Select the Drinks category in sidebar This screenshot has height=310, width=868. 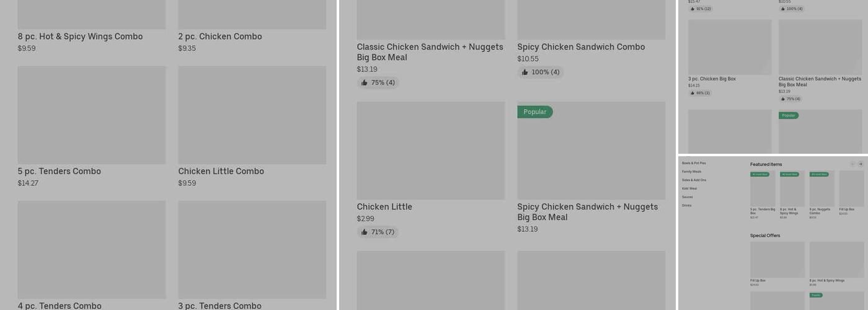click(x=686, y=205)
